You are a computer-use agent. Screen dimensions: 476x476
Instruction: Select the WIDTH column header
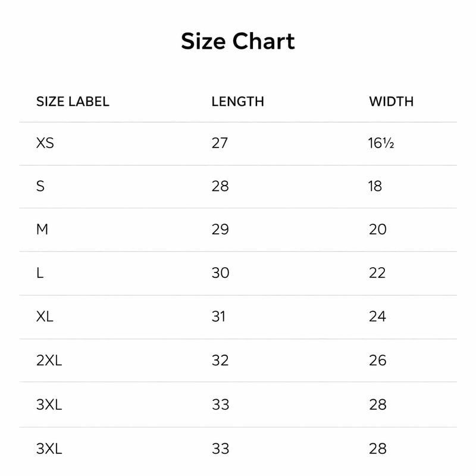point(391,101)
